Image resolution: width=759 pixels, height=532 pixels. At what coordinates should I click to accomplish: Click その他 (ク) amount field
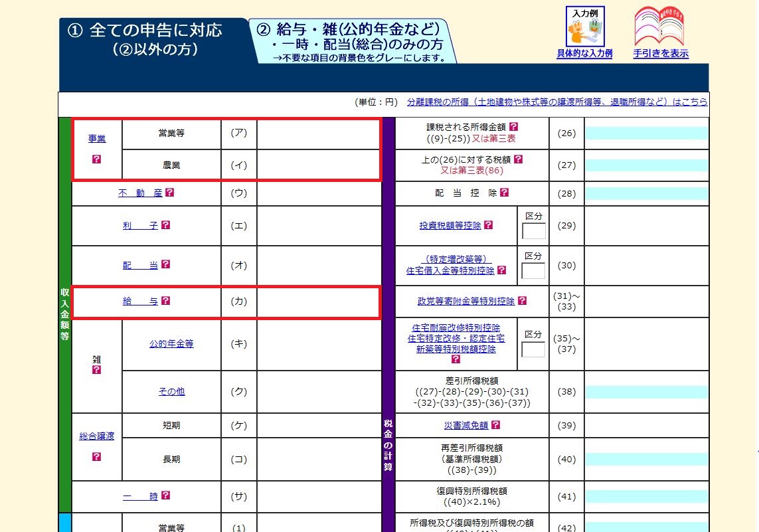[319, 392]
